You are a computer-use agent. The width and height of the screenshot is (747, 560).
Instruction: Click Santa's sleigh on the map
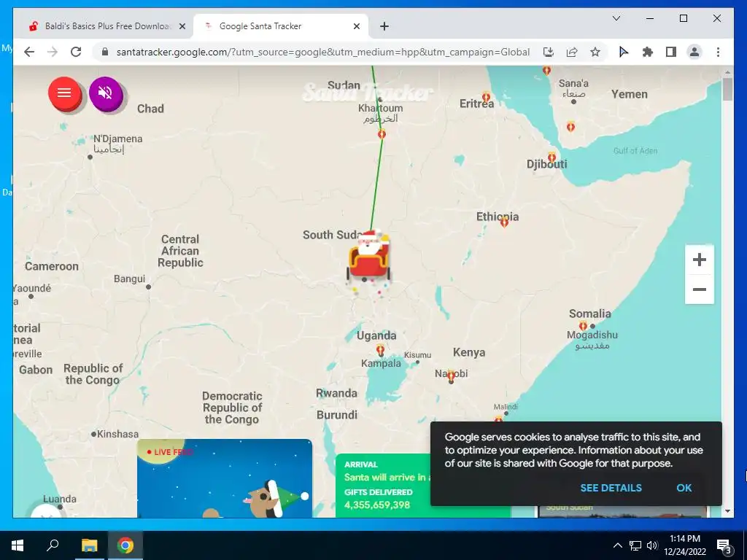pos(368,257)
